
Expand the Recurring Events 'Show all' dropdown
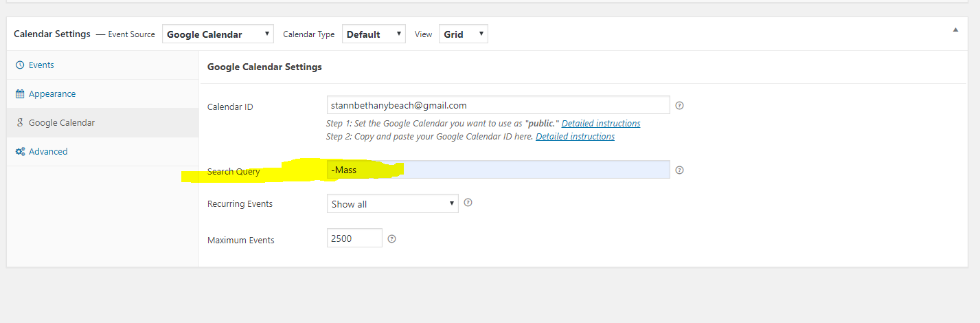pyautogui.click(x=392, y=203)
